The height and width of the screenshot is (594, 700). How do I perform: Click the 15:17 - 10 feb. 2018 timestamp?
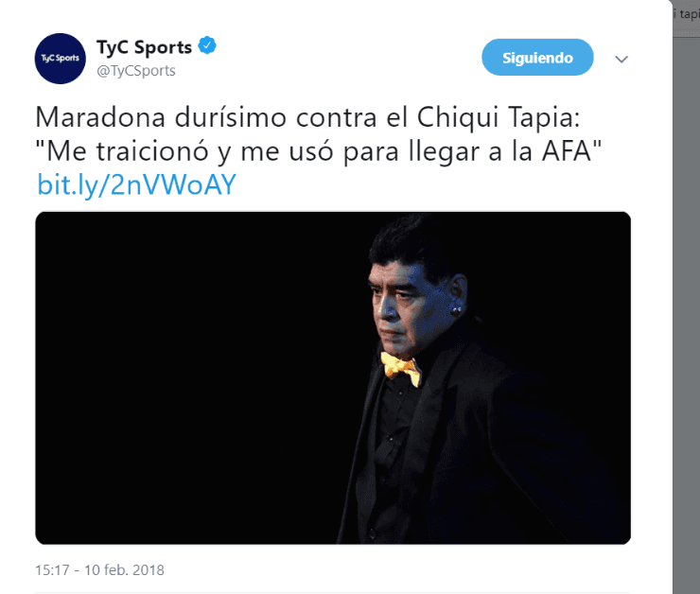click(99, 570)
